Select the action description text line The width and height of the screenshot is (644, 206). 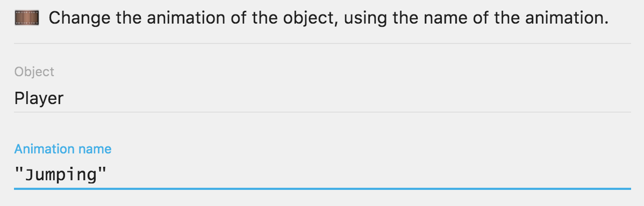(x=328, y=18)
